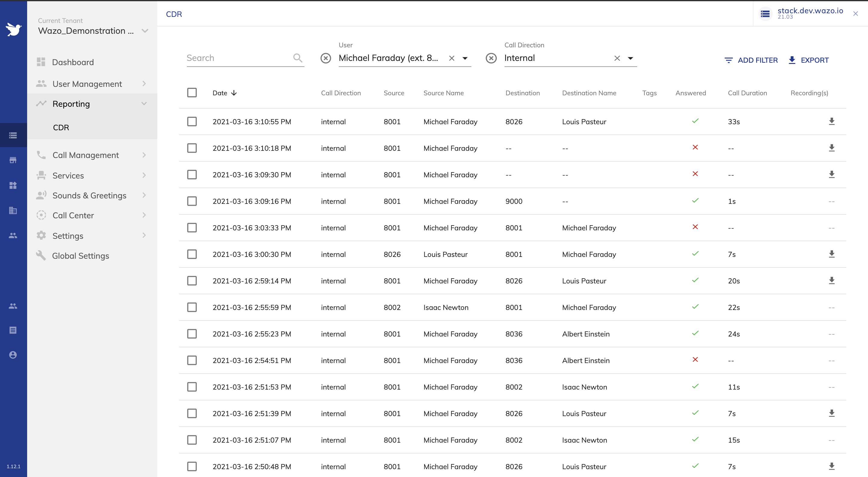The image size is (868, 477).
Task: Clear the Internal call direction value
Action: [617, 58]
